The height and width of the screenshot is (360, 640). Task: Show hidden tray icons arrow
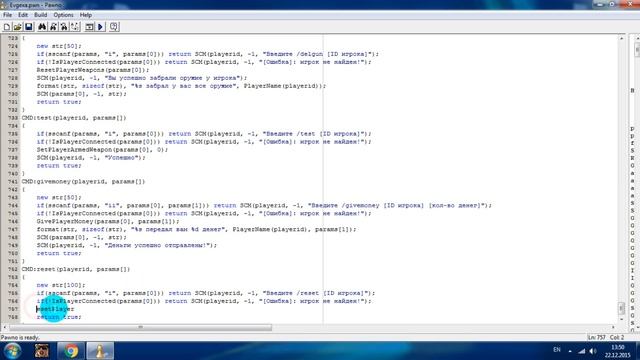click(x=570, y=351)
